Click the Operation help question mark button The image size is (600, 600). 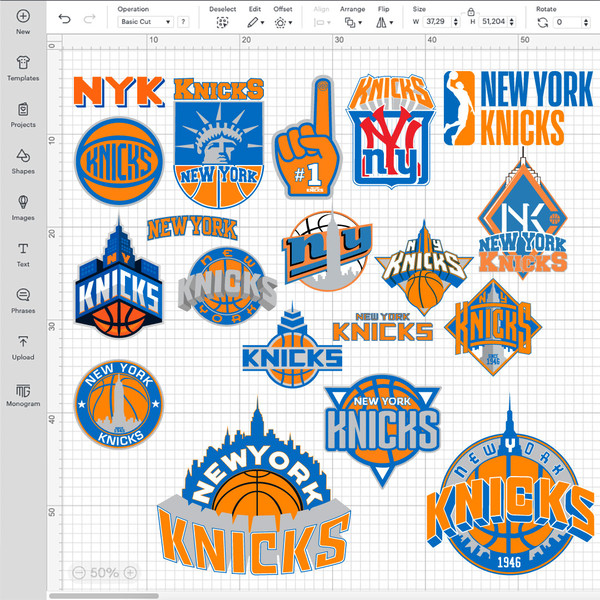pos(183,22)
